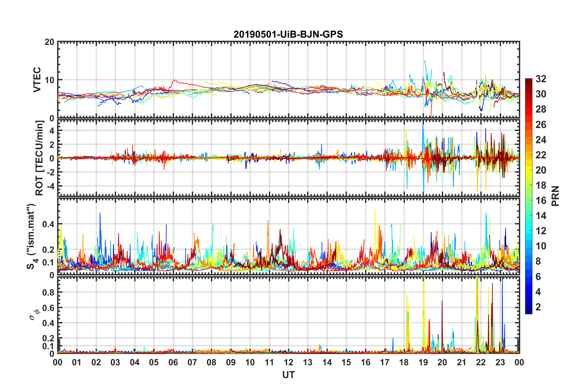Click the 0.6 tick on sigma phi axis
This screenshot has height=392, width=577.
pos(48,308)
